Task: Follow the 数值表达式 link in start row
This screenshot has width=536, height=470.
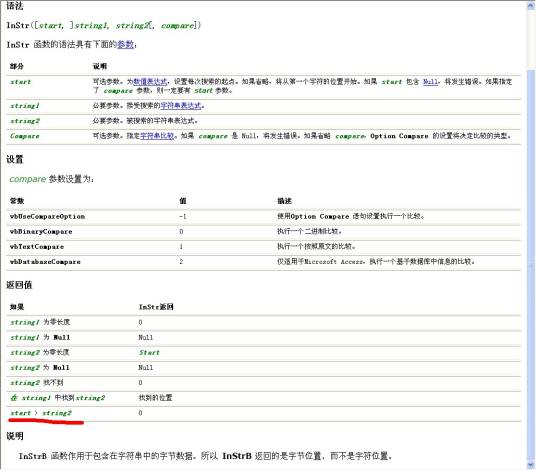Action: (x=150, y=82)
